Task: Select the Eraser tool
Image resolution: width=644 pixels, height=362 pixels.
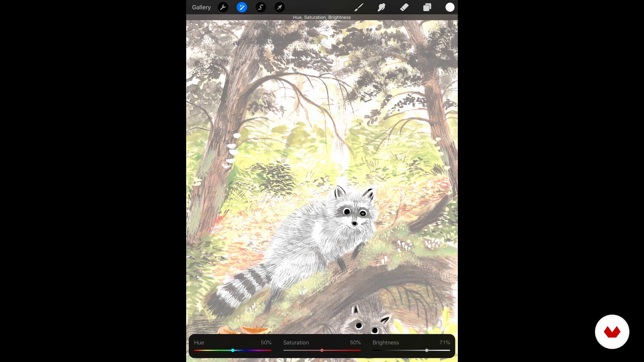Action: pyautogui.click(x=404, y=7)
